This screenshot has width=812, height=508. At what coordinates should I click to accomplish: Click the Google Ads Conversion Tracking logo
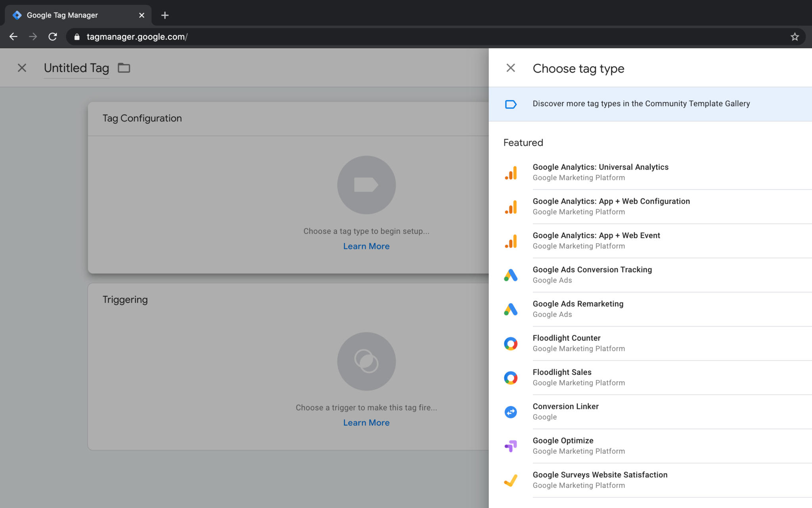point(511,275)
